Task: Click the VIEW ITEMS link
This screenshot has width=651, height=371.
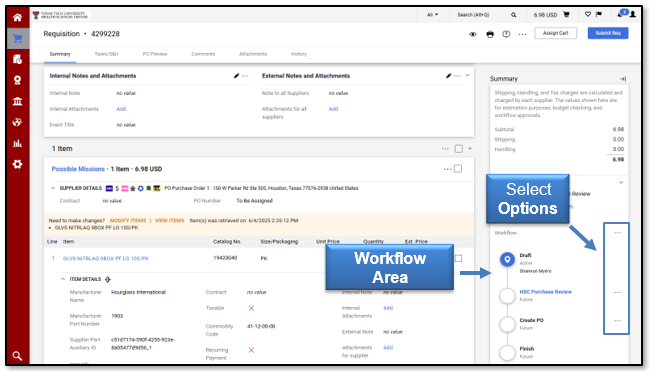Action: click(x=169, y=221)
